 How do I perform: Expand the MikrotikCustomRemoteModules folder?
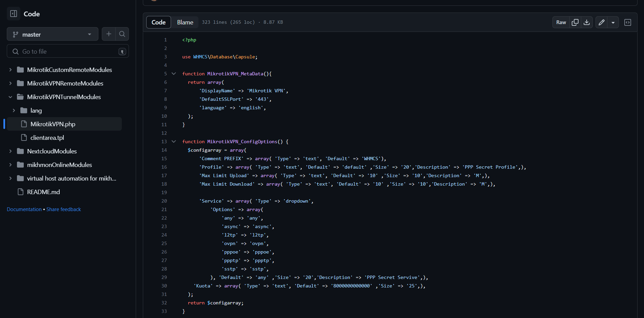coord(11,70)
